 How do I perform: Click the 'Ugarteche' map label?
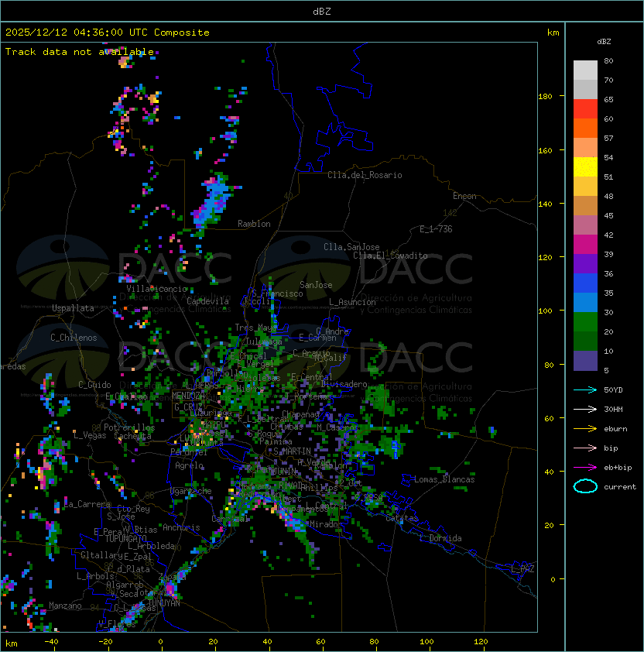point(190,491)
